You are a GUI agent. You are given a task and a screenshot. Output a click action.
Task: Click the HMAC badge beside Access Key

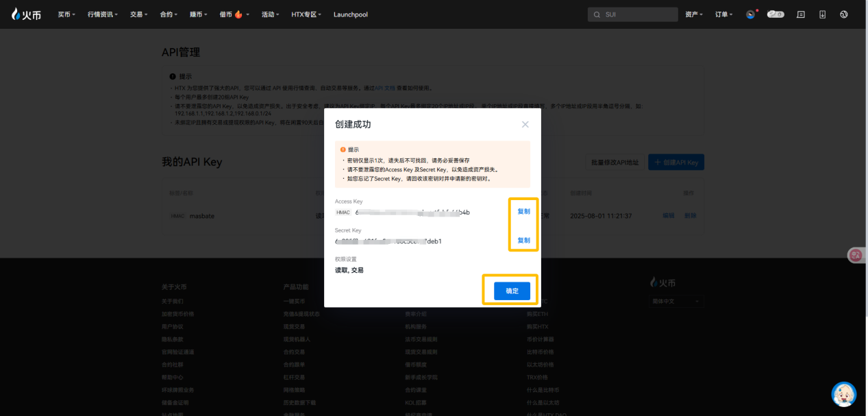[343, 212]
